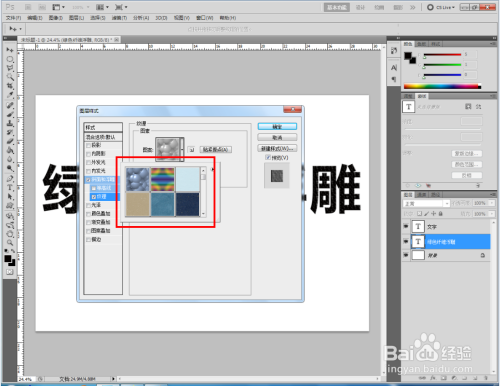Click the Mini Bridge icon
Image resolution: width=500 pixels, height=386 pixels.
[42, 7]
